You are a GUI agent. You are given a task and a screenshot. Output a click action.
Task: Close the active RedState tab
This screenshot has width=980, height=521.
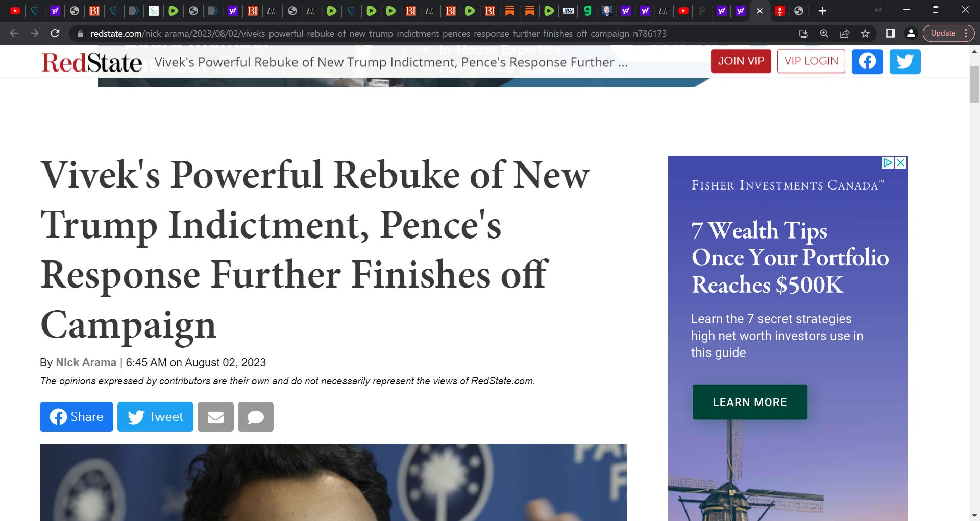click(x=759, y=11)
